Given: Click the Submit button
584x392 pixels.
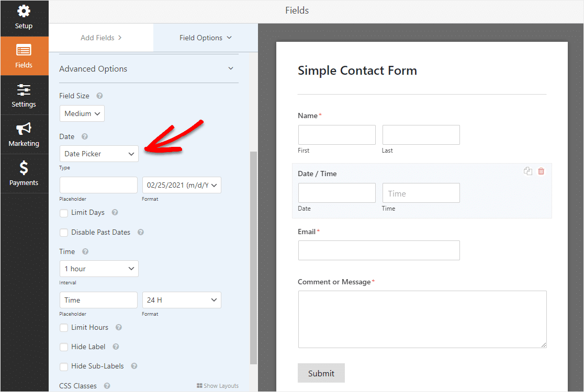Looking at the screenshot, I should pyautogui.click(x=321, y=373).
